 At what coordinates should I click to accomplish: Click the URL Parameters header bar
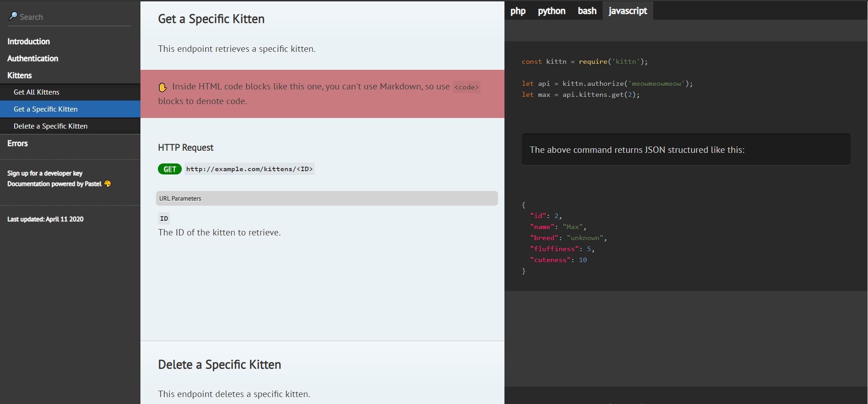point(327,198)
